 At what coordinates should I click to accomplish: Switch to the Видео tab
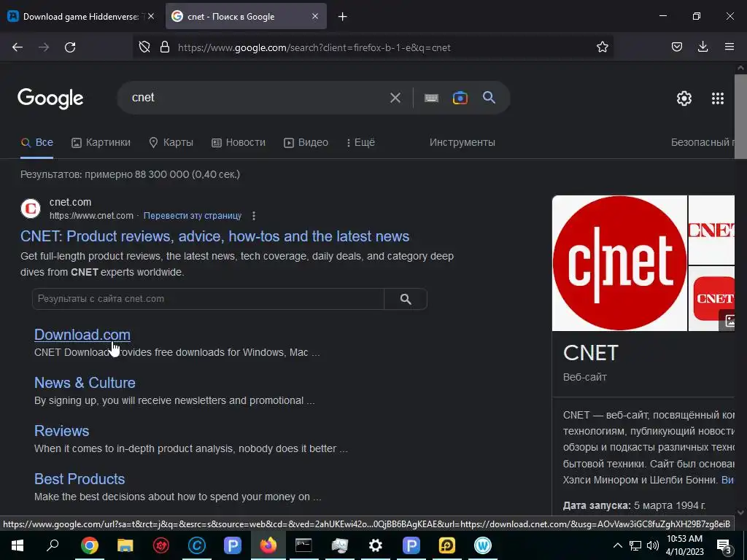(x=306, y=142)
